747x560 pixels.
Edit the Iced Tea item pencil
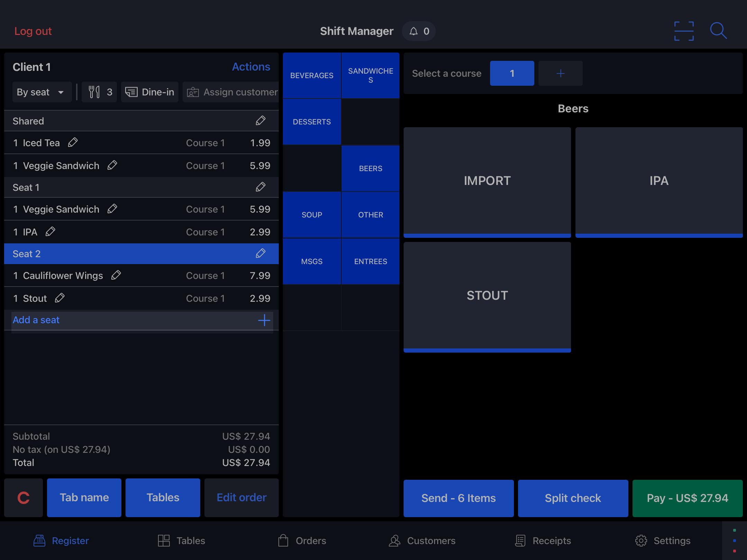tap(73, 142)
